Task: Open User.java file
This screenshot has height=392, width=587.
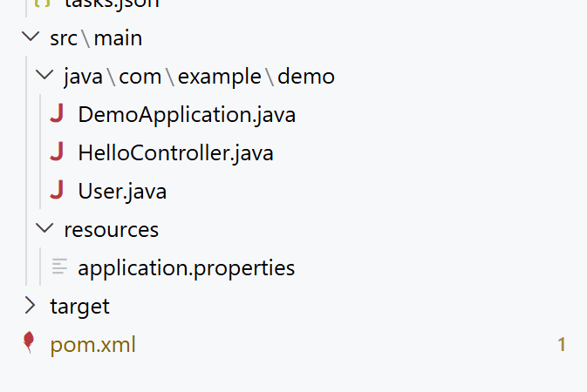Action: (122, 191)
